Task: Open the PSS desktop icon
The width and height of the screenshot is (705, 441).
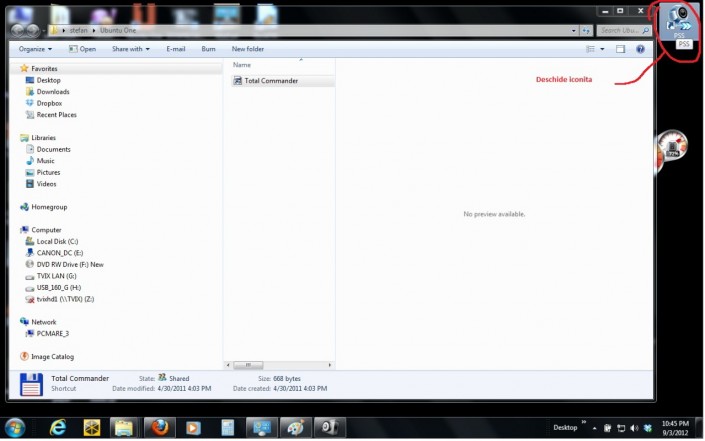Action: (681, 20)
